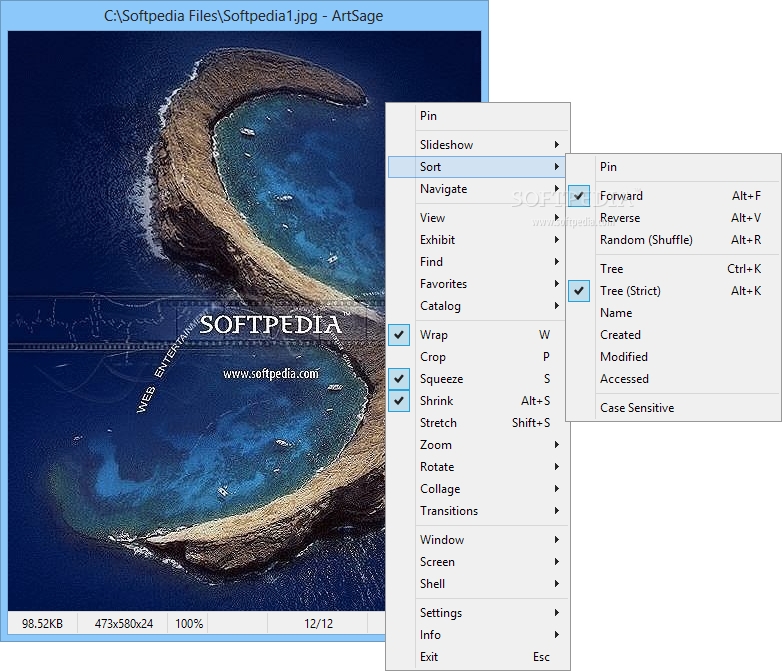This screenshot has width=782, height=671.
Task: Open the Collage submenu
Action: pos(478,488)
